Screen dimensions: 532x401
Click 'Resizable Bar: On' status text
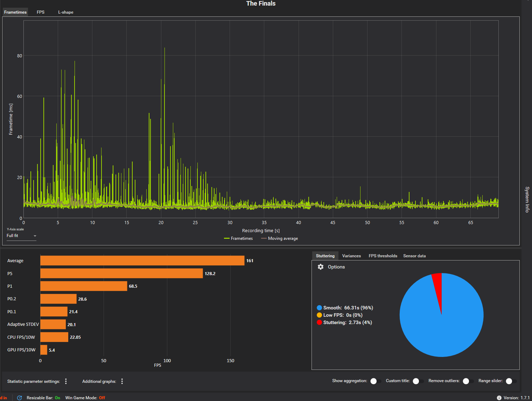coord(43,398)
